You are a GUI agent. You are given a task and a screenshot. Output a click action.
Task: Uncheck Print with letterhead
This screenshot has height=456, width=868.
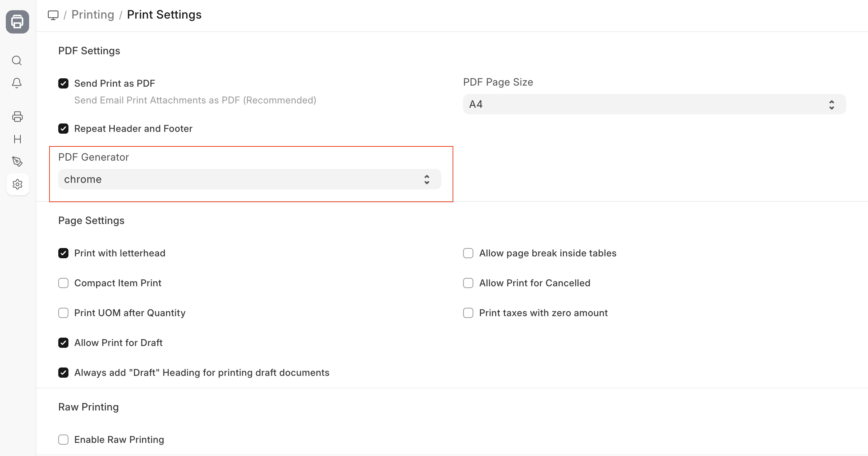coord(63,253)
